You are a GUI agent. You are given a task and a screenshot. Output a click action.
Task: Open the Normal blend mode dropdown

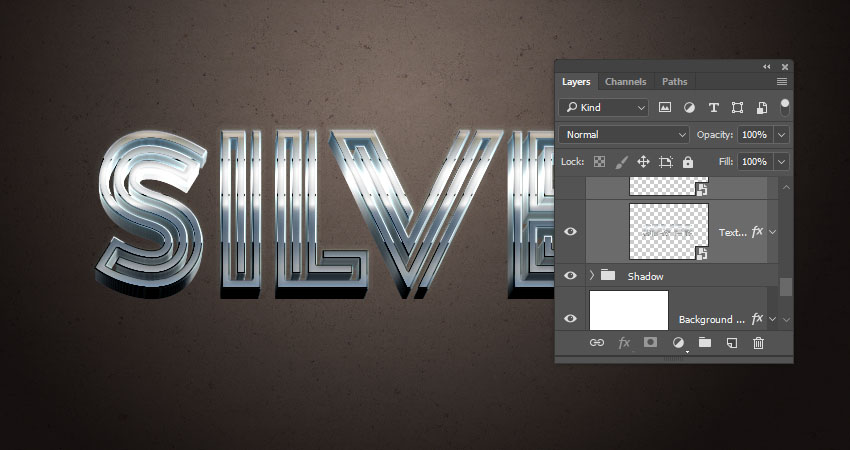coord(624,134)
